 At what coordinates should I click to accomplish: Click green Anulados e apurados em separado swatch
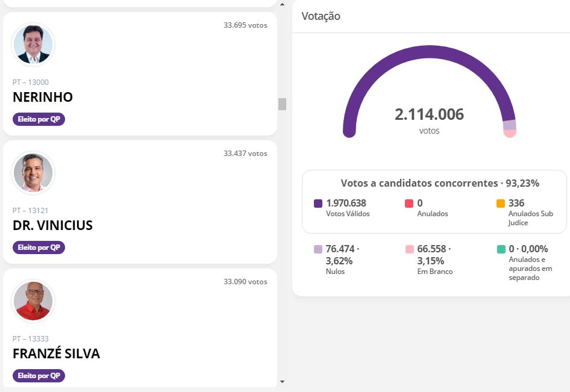coord(501,249)
